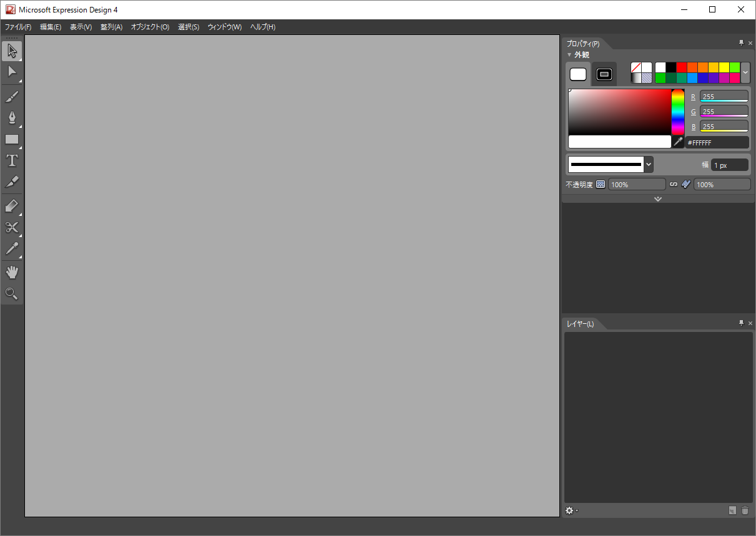756x536 pixels.
Task: Open the ウィンドウ(W) menu
Action: click(x=225, y=27)
